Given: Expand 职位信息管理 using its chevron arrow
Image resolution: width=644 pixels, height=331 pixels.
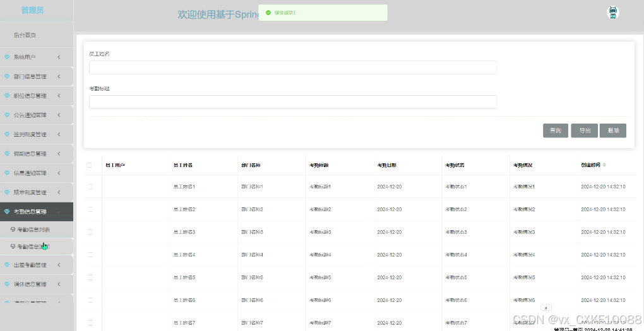Looking at the screenshot, I should [x=59, y=96].
